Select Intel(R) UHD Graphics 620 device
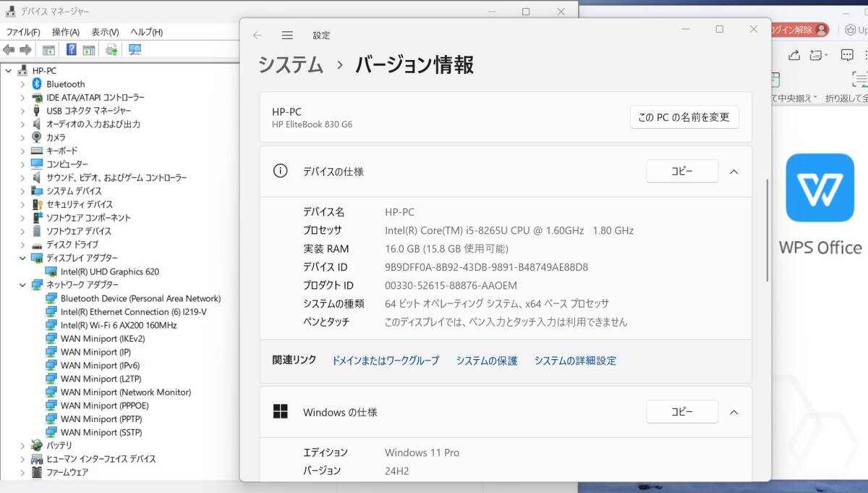The height and width of the screenshot is (493, 868). tap(110, 271)
